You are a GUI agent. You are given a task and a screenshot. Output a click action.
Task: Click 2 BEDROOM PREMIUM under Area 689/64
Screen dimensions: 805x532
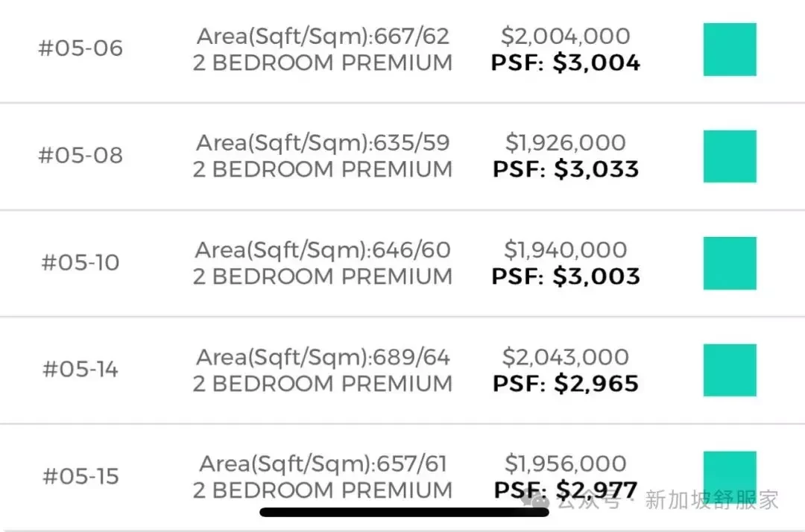(x=323, y=384)
